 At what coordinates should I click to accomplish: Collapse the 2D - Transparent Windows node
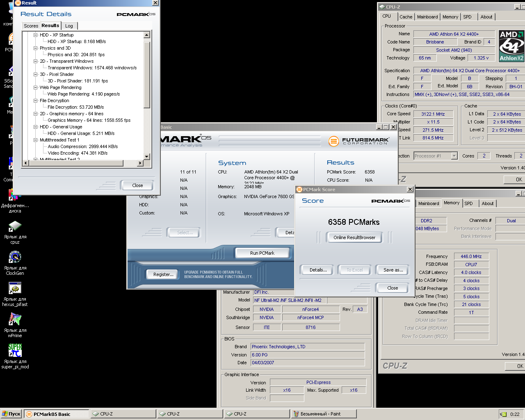pyautogui.click(x=36, y=61)
